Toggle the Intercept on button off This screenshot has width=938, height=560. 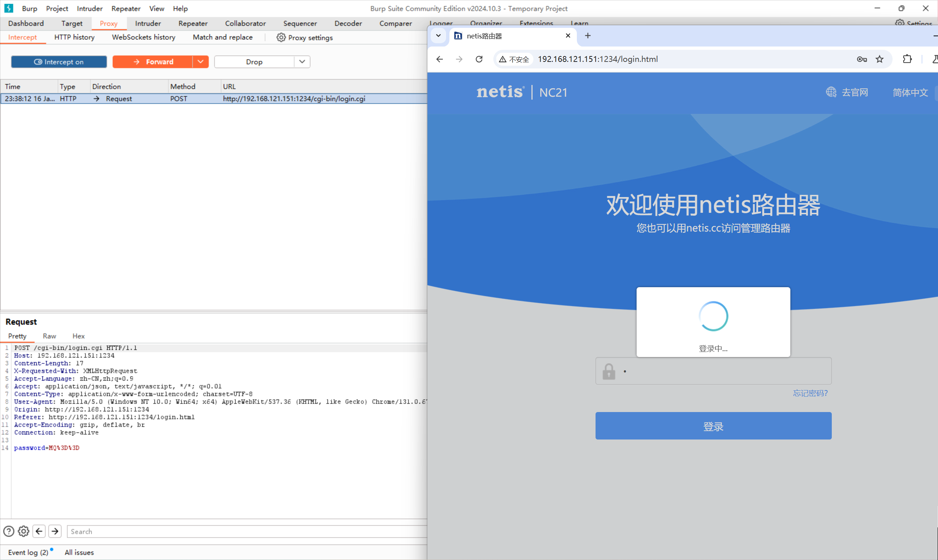59,62
